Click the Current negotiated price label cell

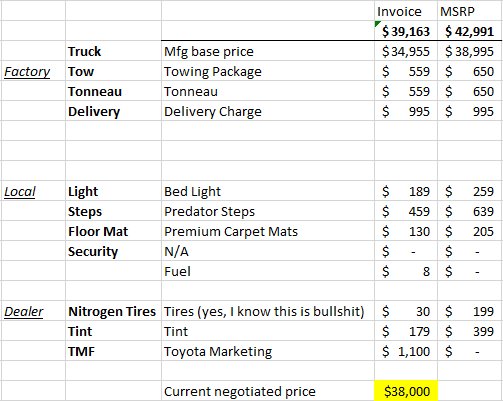[268, 390]
